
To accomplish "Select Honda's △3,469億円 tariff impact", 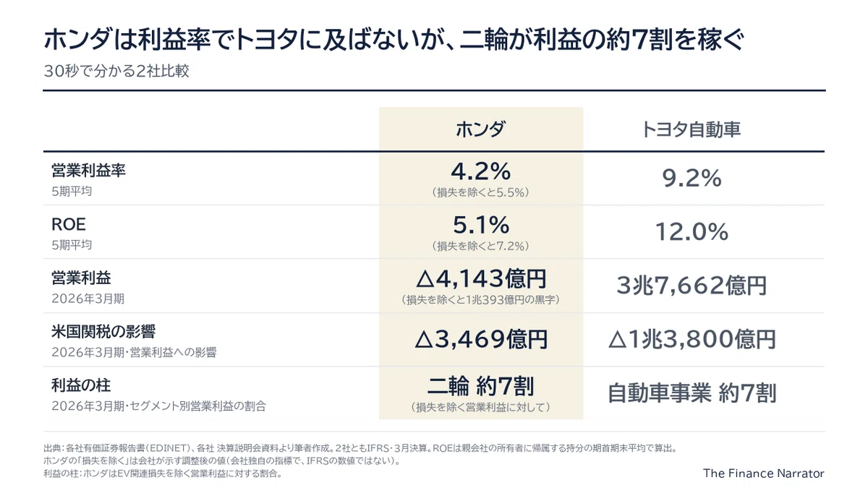I will (481, 338).
